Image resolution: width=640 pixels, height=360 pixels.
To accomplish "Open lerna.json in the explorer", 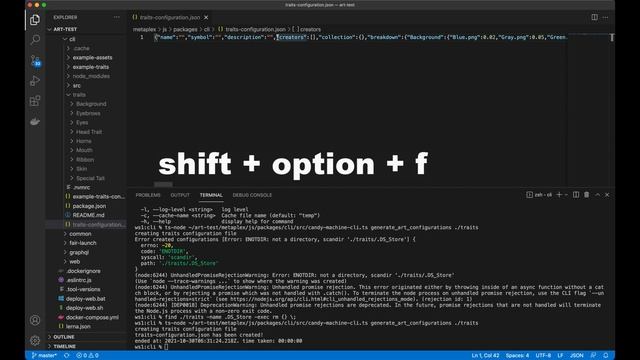I will (86, 327).
